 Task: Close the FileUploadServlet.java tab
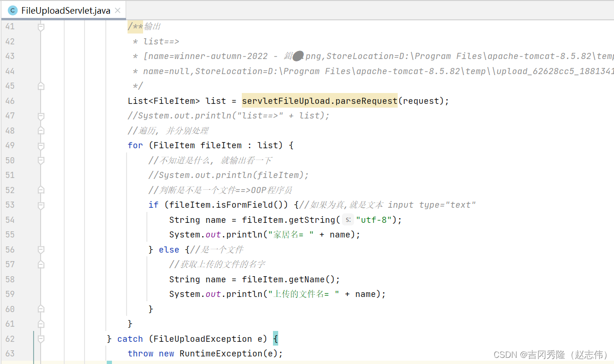coord(118,11)
